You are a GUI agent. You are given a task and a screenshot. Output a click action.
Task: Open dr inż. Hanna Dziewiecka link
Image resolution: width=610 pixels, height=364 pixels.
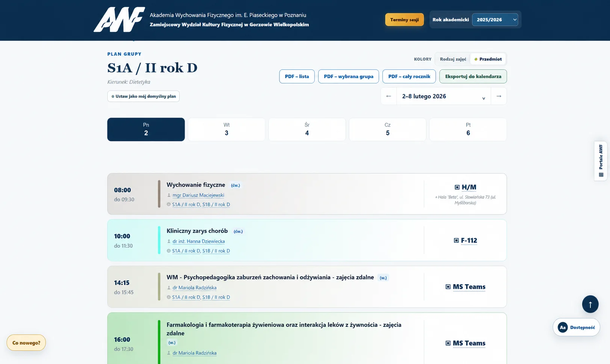coord(199,242)
